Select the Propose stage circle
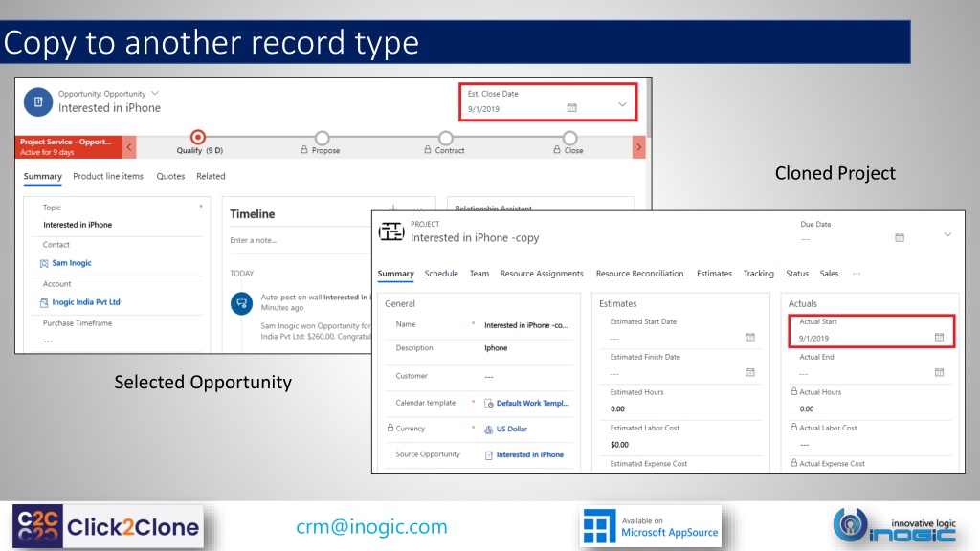Screen dimensions: 980x551 point(322,138)
